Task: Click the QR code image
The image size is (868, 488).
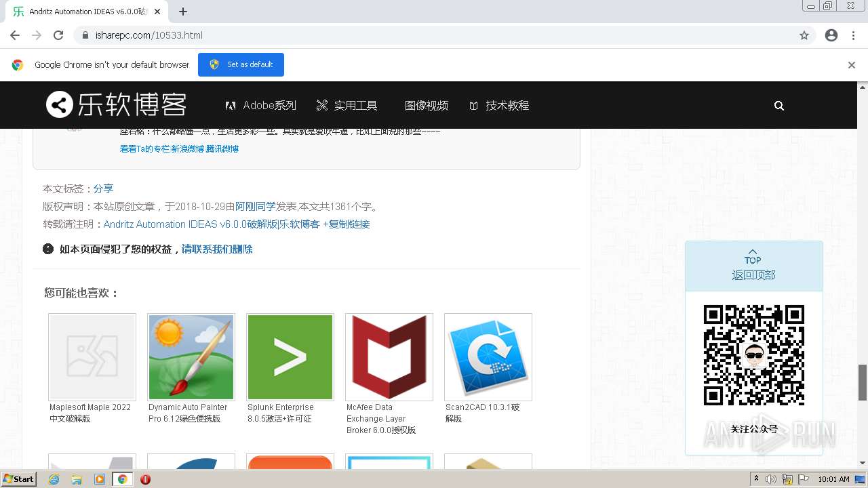Action: [x=753, y=355]
